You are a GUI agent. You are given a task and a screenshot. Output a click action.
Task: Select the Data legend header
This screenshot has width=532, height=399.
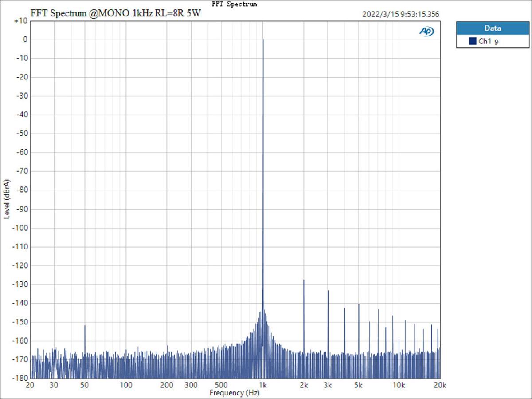click(493, 28)
